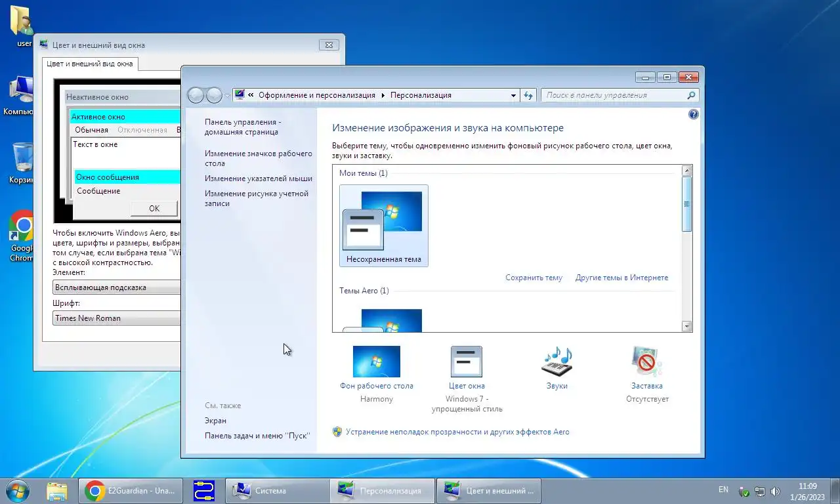Switch to Цвет и внешний taskbar window
Screen dimensions: 840x504
tap(488, 491)
